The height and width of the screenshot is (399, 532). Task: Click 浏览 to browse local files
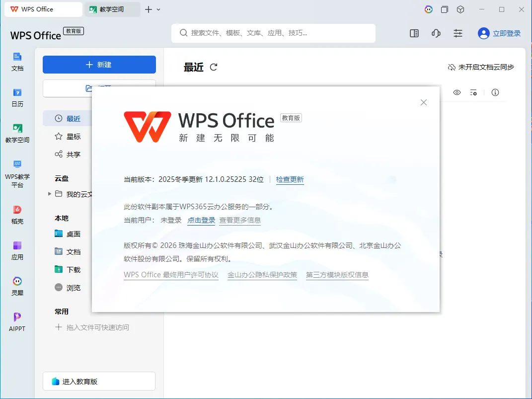tap(67, 288)
